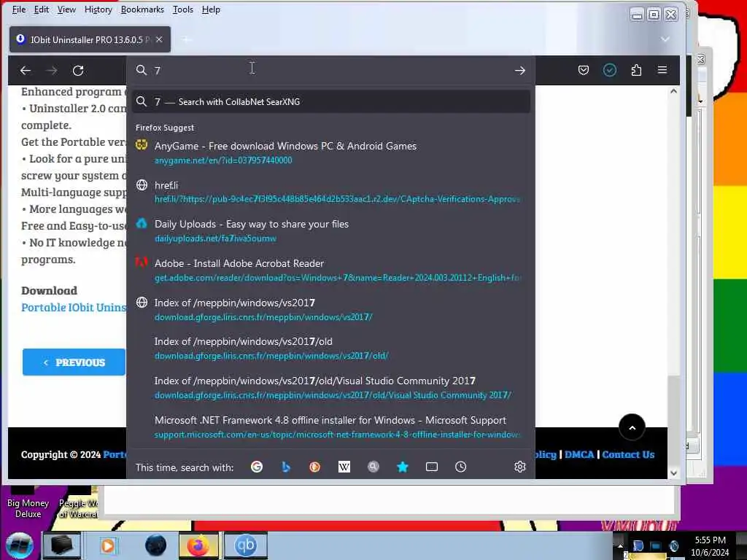Image resolution: width=747 pixels, height=560 pixels.
Task: Search in open Tabs icon
Action: [432, 467]
